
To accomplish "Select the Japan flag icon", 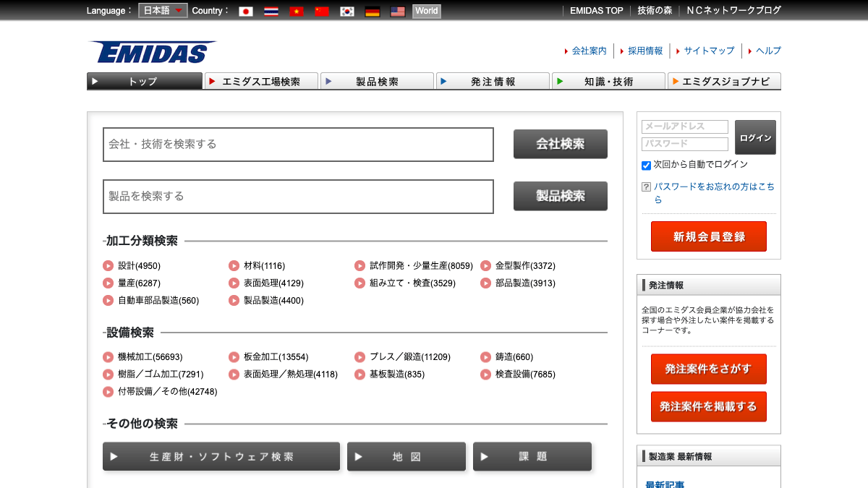I will (246, 11).
